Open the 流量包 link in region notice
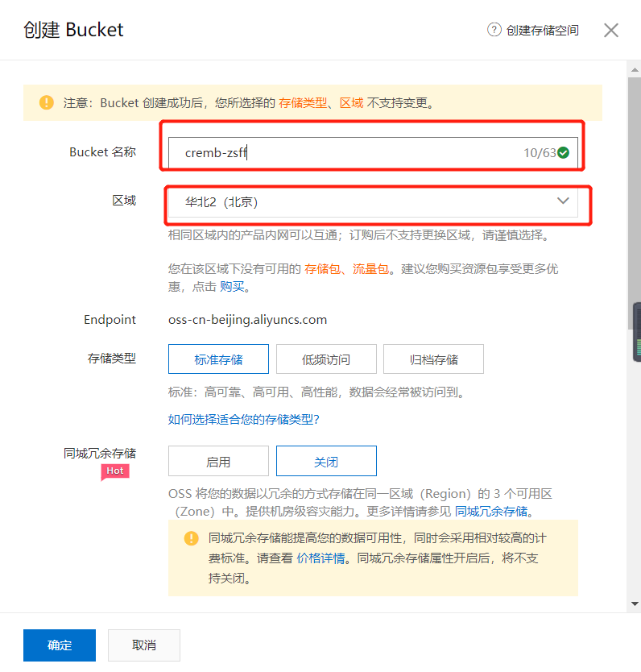This screenshot has height=672, width=641. 370,269
